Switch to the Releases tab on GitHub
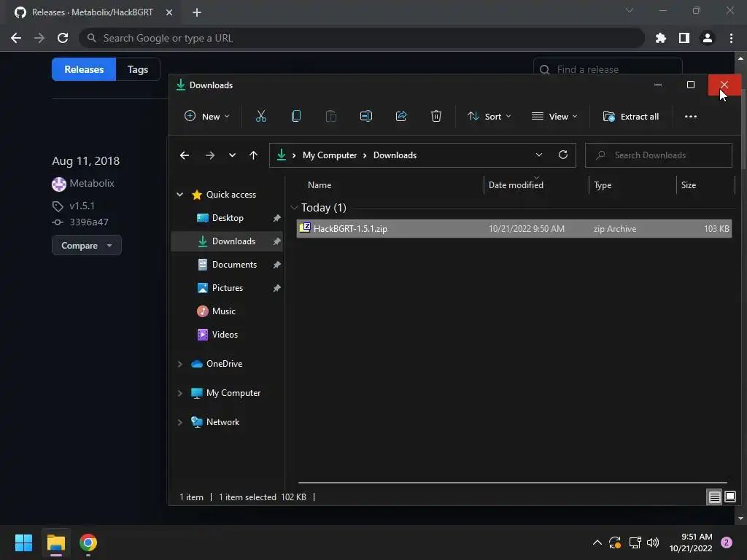The image size is (747, 560). [84, 69]
